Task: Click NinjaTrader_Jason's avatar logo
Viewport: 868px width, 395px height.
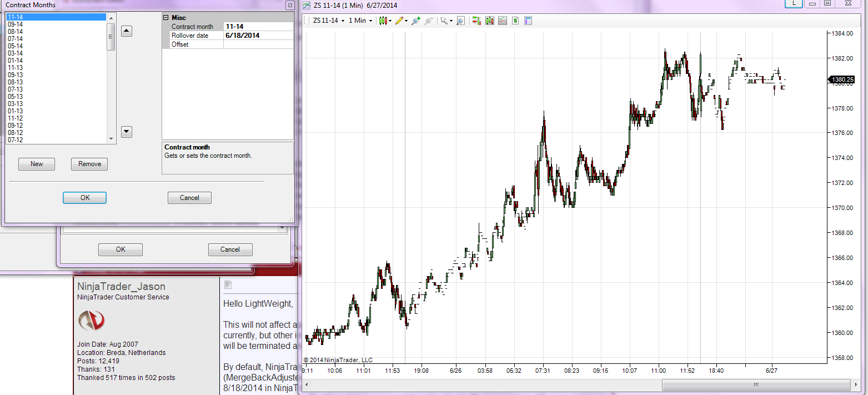Action: coord(91,321)
